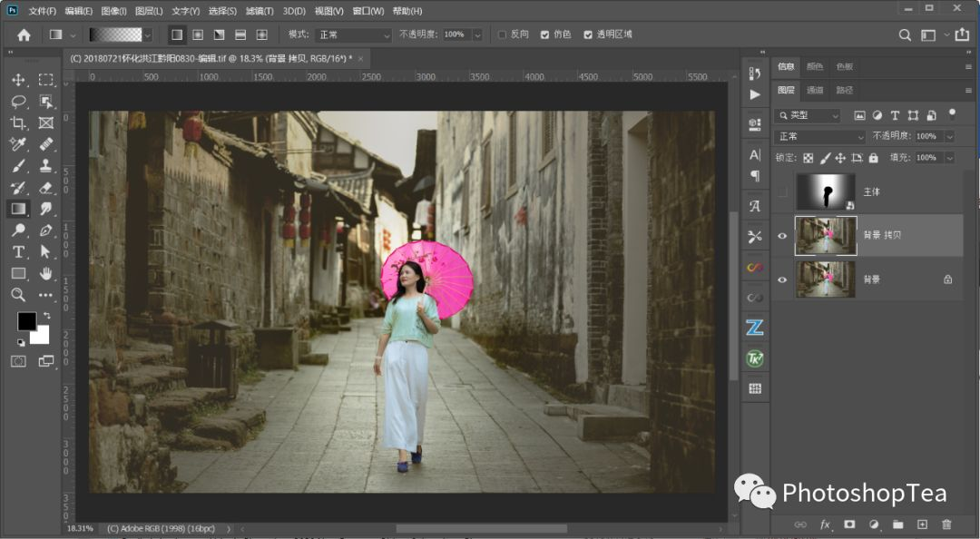Image resolution: width=980 pixels, height=539 pixels.
Task: Switch to the 通道 channels tab
Action: (x=815, y=90)
